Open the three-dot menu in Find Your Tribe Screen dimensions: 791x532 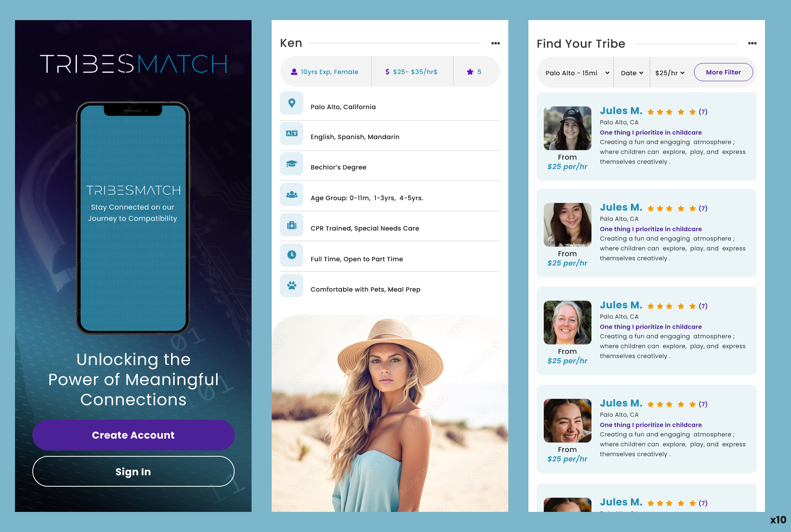(752, 43)
